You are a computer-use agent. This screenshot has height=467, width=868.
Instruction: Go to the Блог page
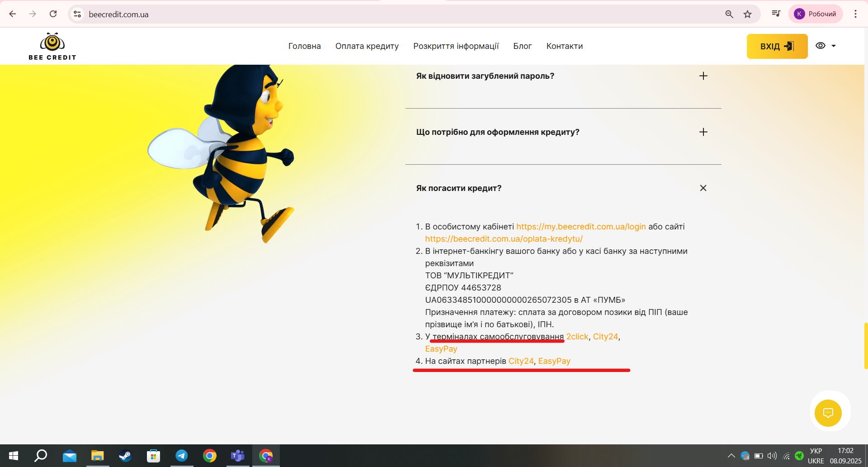coord(523,46)
